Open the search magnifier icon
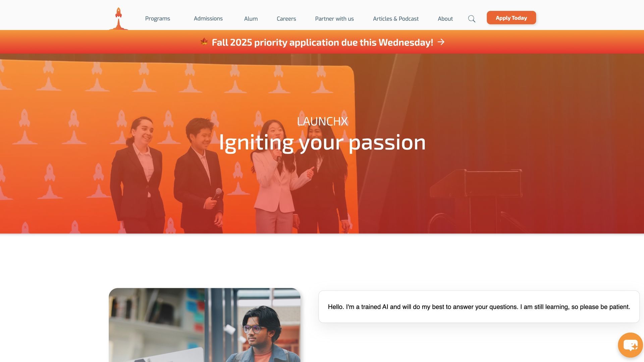The width and height of the screenshot is (644, 362). point(472,19)
